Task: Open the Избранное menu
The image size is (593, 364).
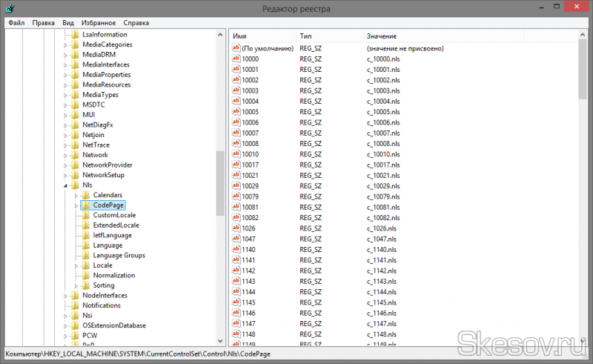Action: 98,23
